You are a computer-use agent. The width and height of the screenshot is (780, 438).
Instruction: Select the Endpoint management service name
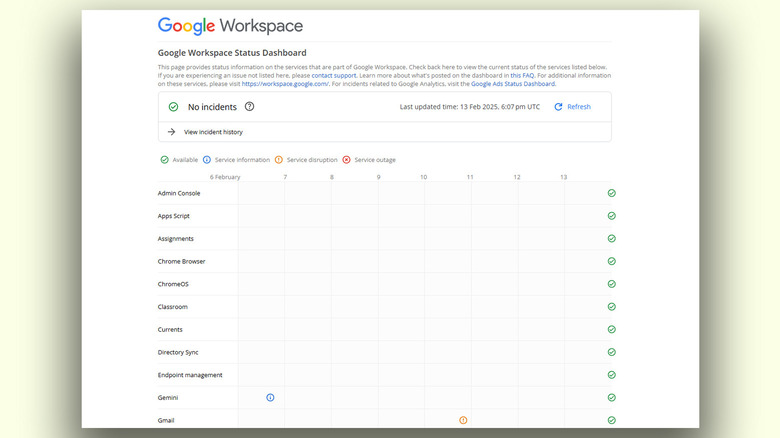coord(190,375)
